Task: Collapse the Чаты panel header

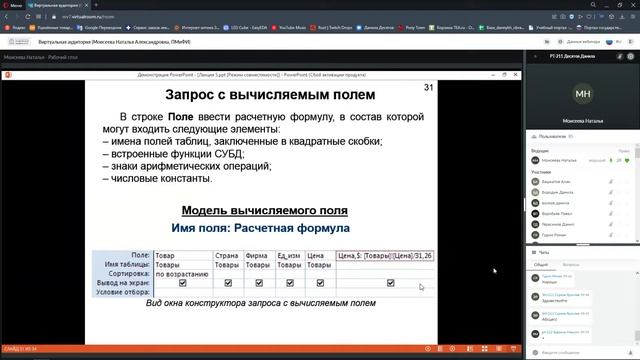Action: click(x=582, y=252)
